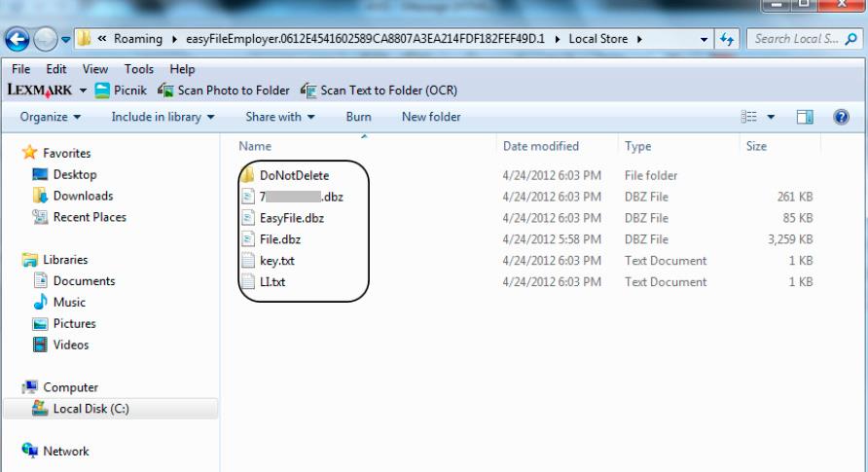The image size is (868, 472).
Task: Click the refresh arrows beside address bar
Action: click(x=727, y=40)
